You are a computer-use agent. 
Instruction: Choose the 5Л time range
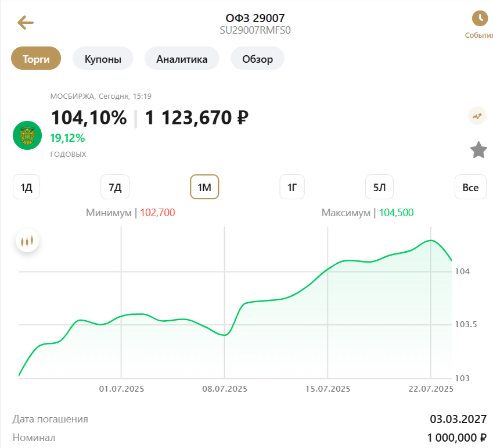380,187
